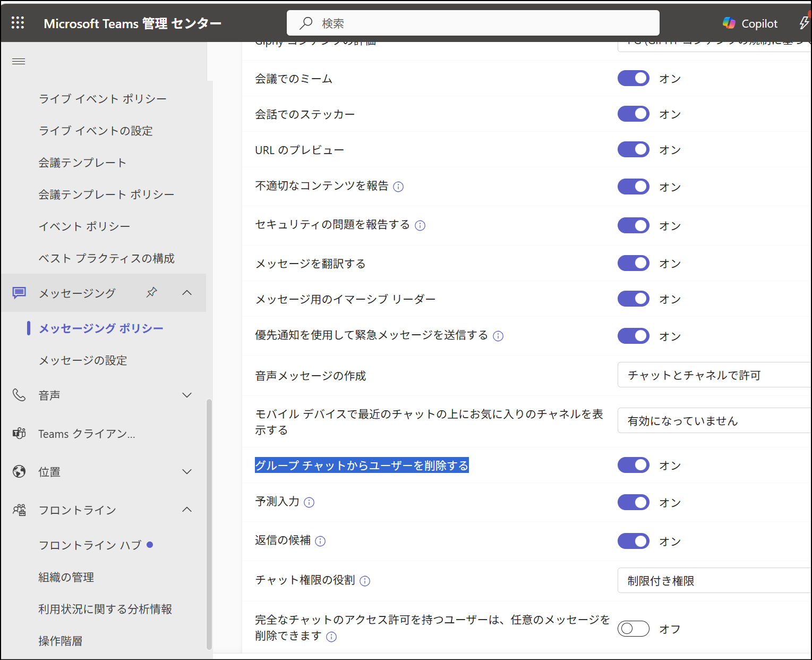Show info for 優先通知を使用して緊急メッセージを送信する

498,336
